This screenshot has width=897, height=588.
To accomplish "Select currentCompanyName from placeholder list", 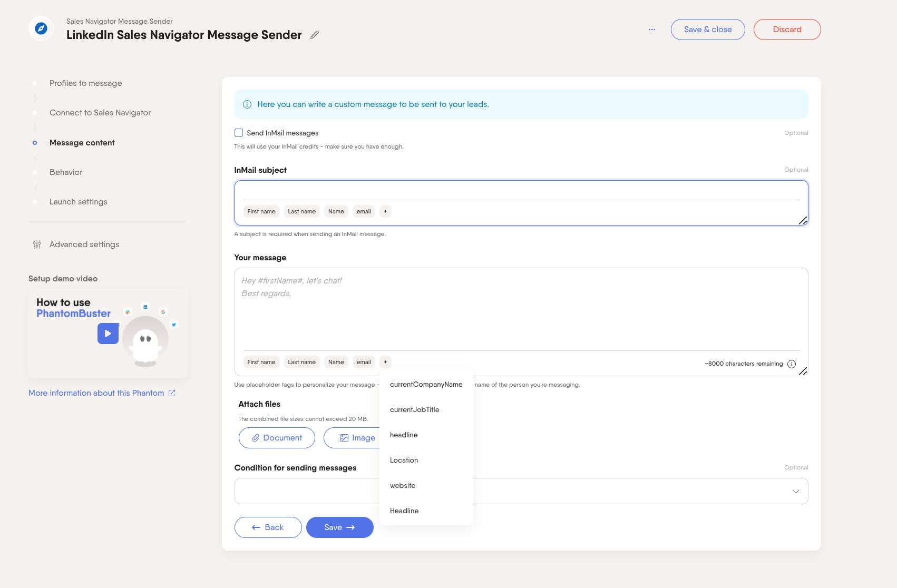I will [x=426, y=385].
